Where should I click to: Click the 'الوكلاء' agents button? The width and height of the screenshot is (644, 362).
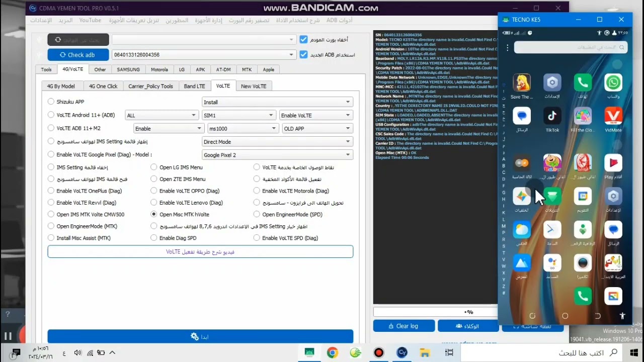pyautogui.click(x=468, y=326)
